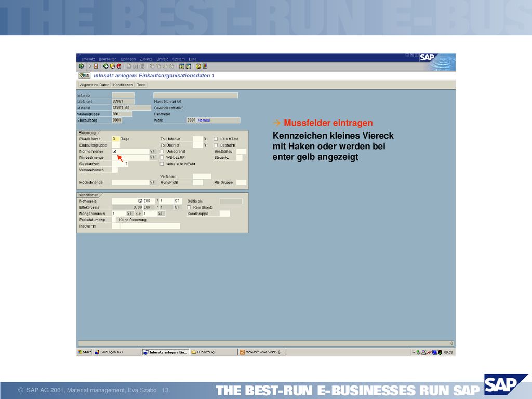532x399 pixels.
Task: Click the Print toolbar icon
Action: tap(129, 66)
